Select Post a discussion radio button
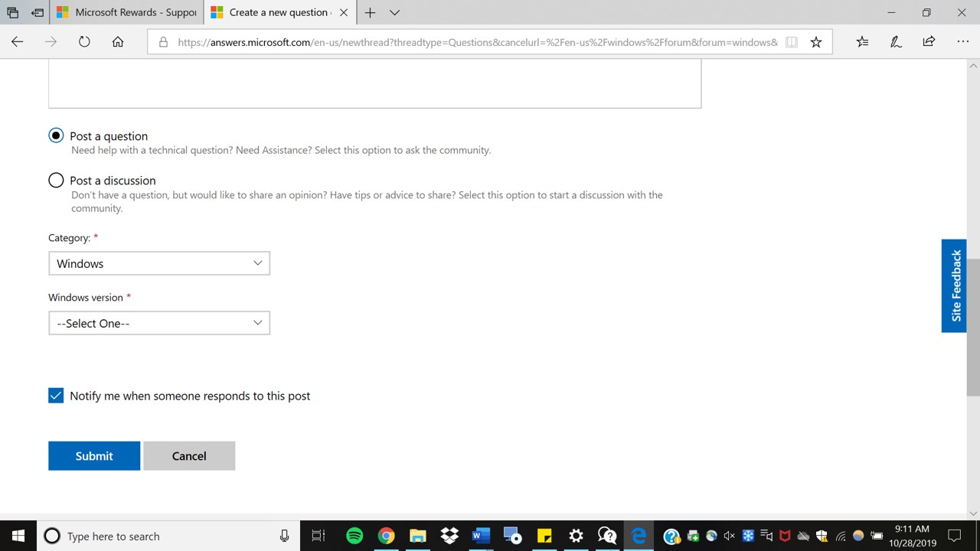The height and width of the screenshot is (551, 980). [56, 180]
